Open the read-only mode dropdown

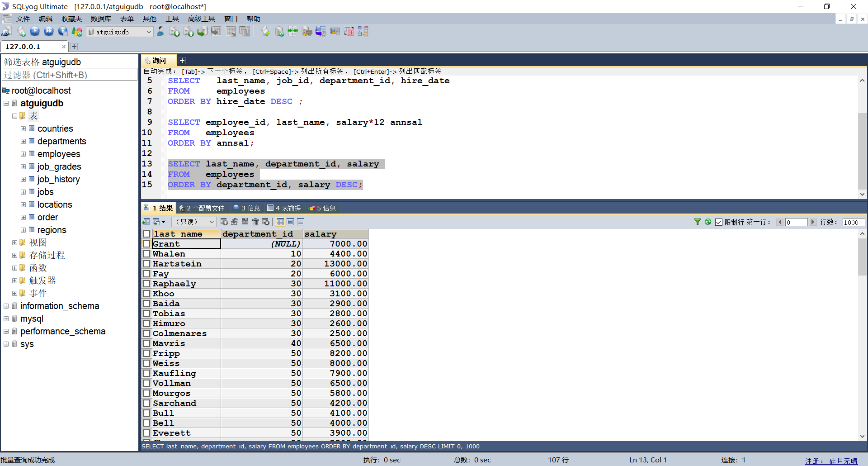coord(212,222)
